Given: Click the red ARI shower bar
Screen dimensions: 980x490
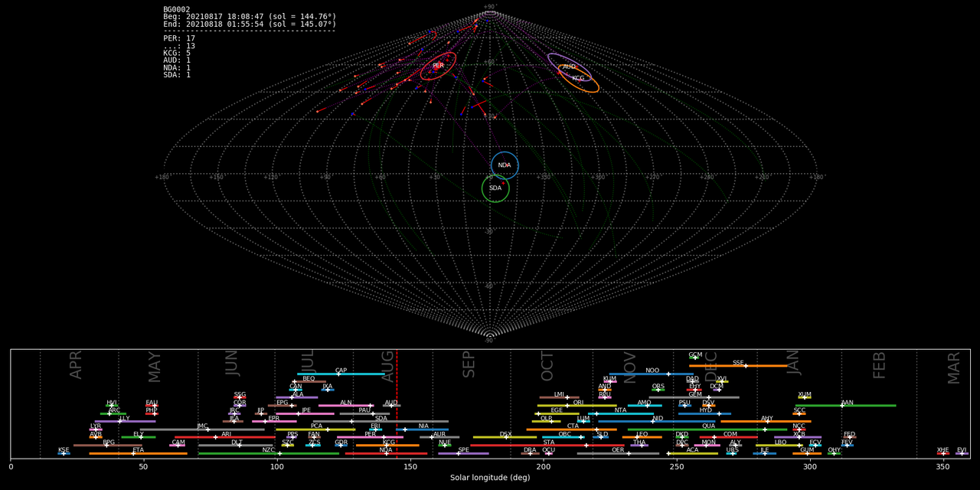Looking at the screenshot, I should (x=225, y=437).
